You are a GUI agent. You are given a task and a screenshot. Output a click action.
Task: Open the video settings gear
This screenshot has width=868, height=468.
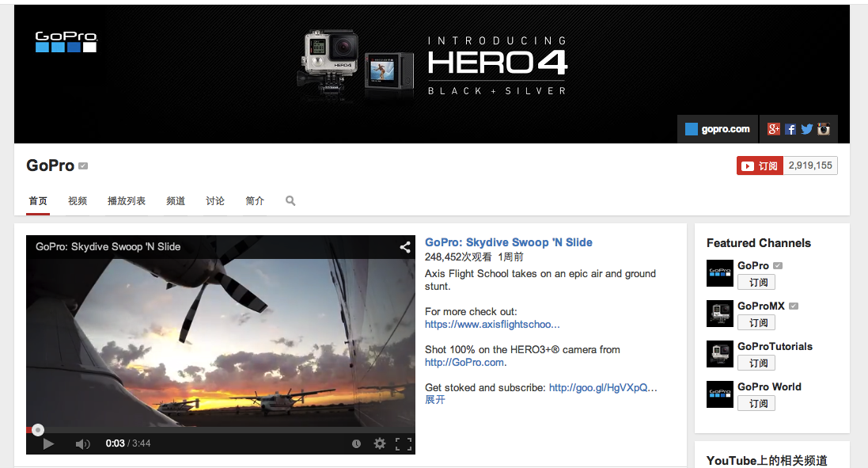[380, 443]
